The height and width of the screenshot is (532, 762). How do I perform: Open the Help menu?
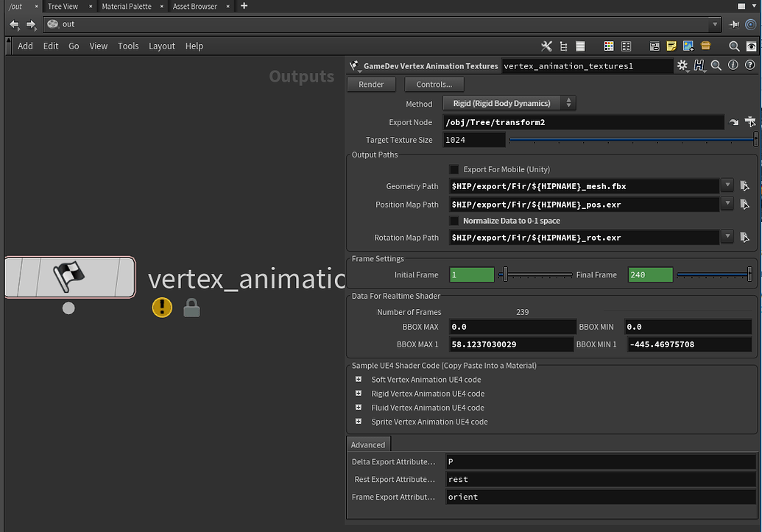coord(194,46)
